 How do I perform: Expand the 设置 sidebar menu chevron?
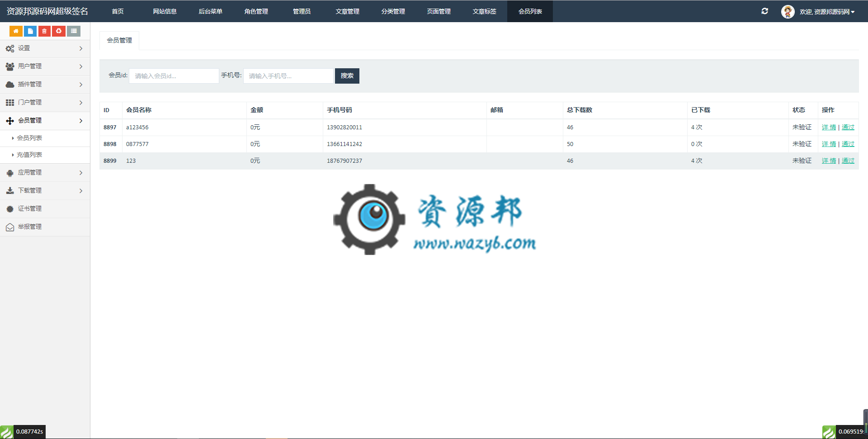(81, 48)
